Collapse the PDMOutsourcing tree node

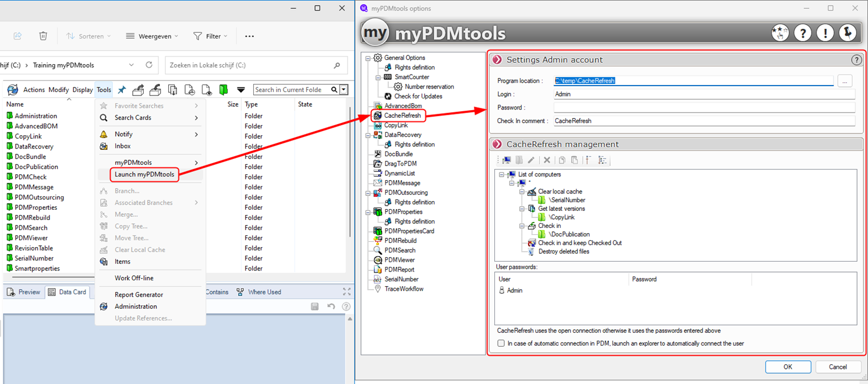coord(368,192)
